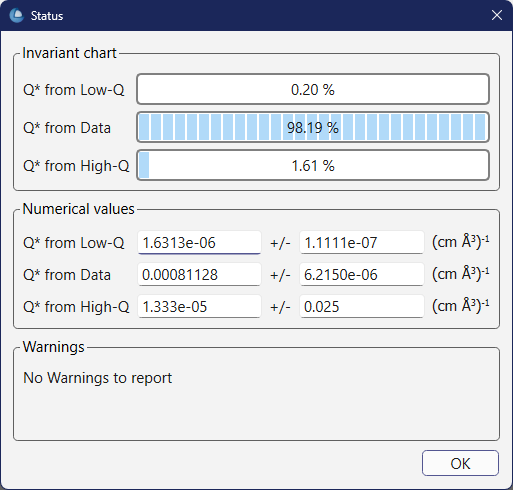Click 'Q* from High-Q' label in Numerical values
513x490 pixels.
pyautogui.click(x=76, y=307)
